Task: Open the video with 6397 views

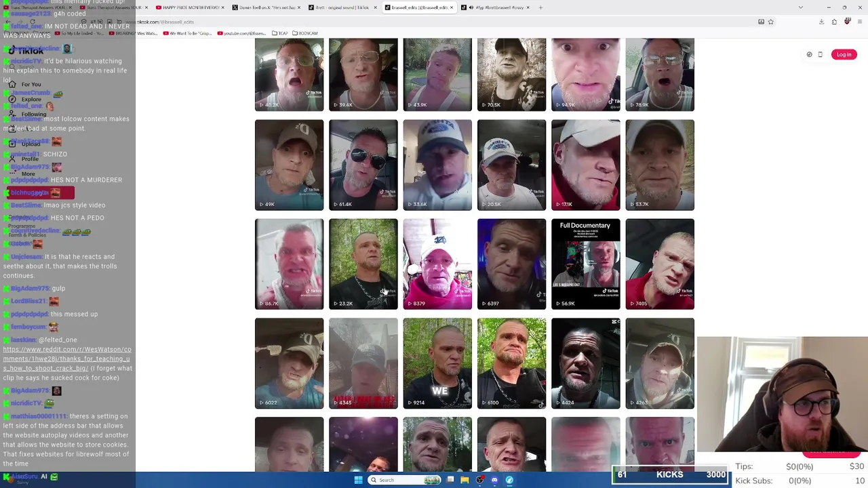Action: pyautogui.click(x=511, y=264)
